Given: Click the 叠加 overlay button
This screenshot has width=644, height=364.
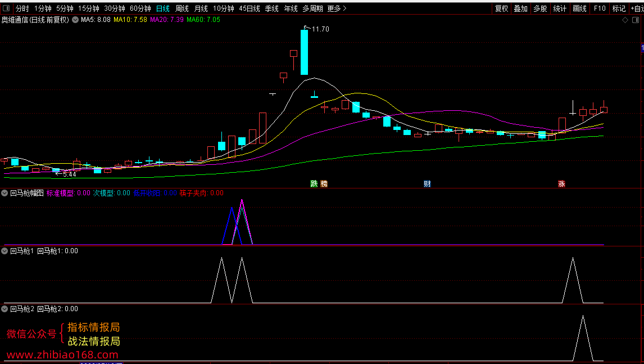Looking at the screenshot, I should [521, 8].
